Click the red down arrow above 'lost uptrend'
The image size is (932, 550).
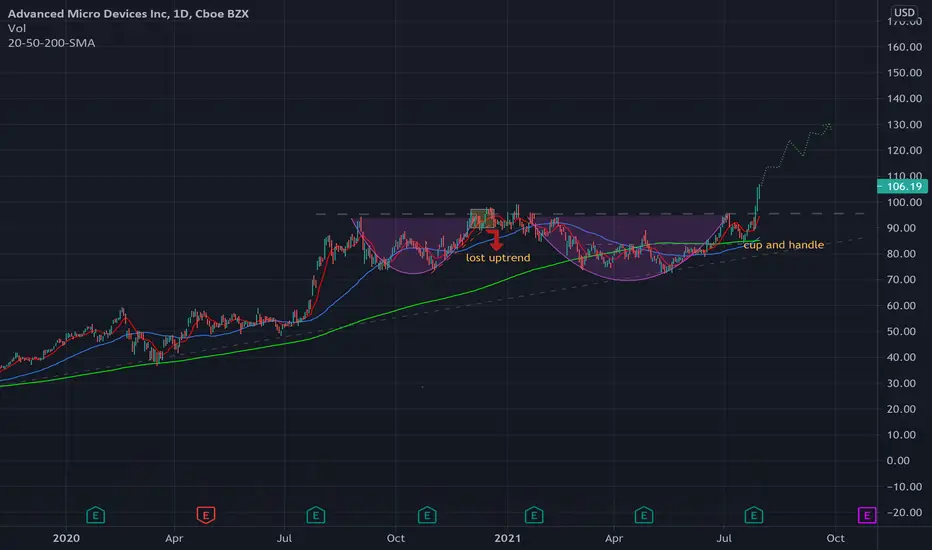coord(495,240)
